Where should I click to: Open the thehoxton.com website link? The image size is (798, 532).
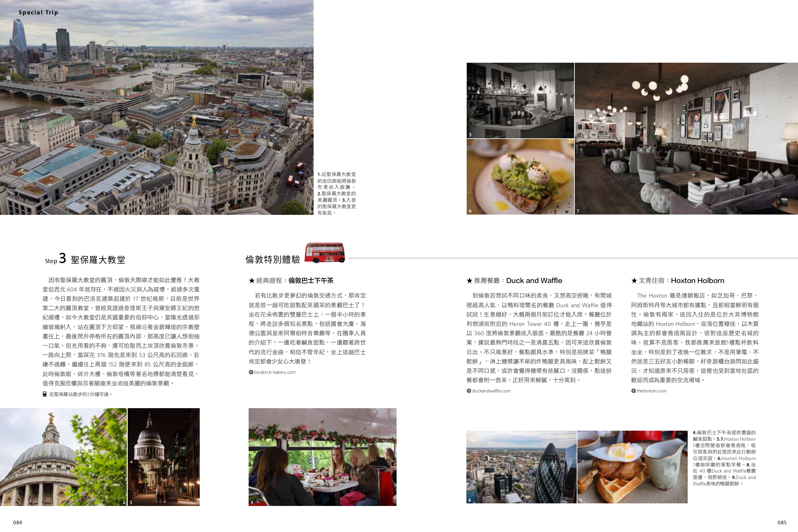(651, 391)
